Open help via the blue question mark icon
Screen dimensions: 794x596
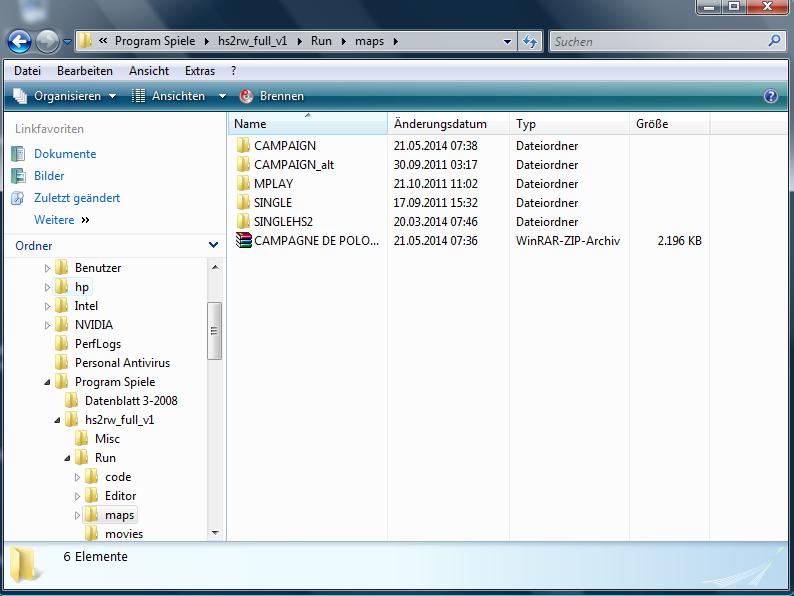point(770,96)
